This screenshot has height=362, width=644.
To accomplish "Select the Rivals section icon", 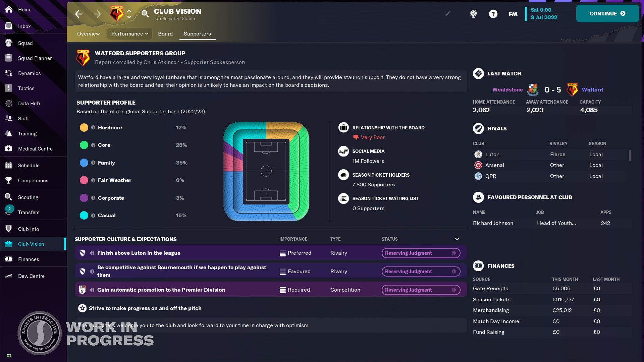I will [x=478, y=128].
